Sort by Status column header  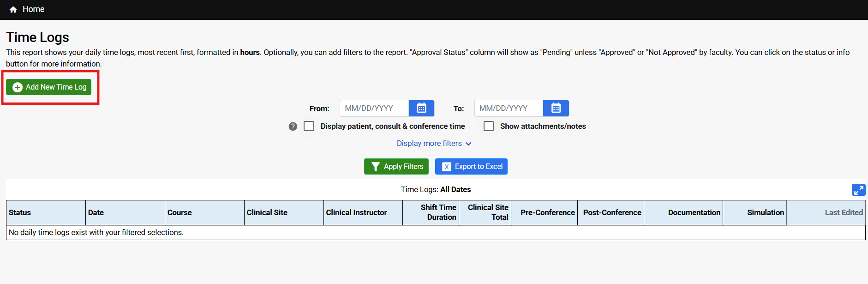pyautogui.click(x=46, y=212)
